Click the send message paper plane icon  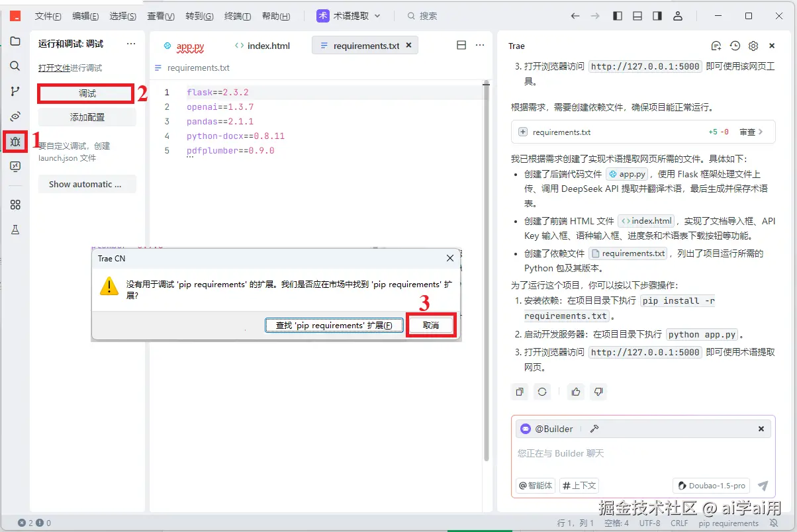coord(763,486)
